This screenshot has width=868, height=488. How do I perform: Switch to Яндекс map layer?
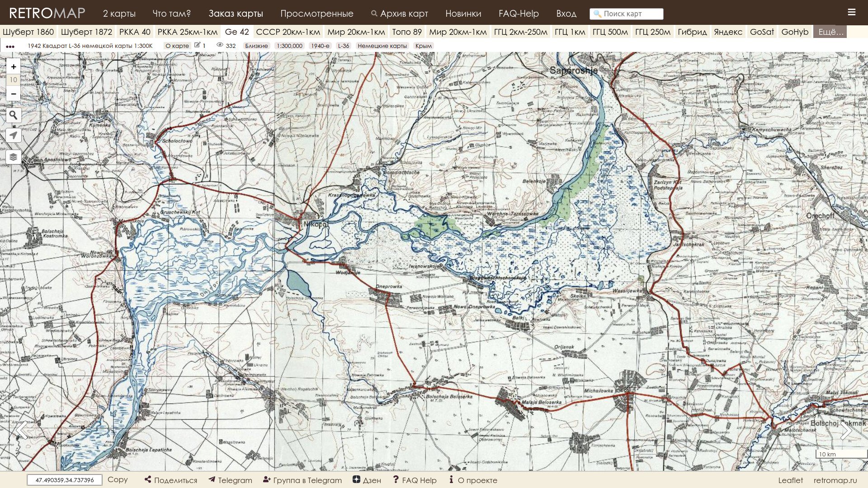pos(728,32)
